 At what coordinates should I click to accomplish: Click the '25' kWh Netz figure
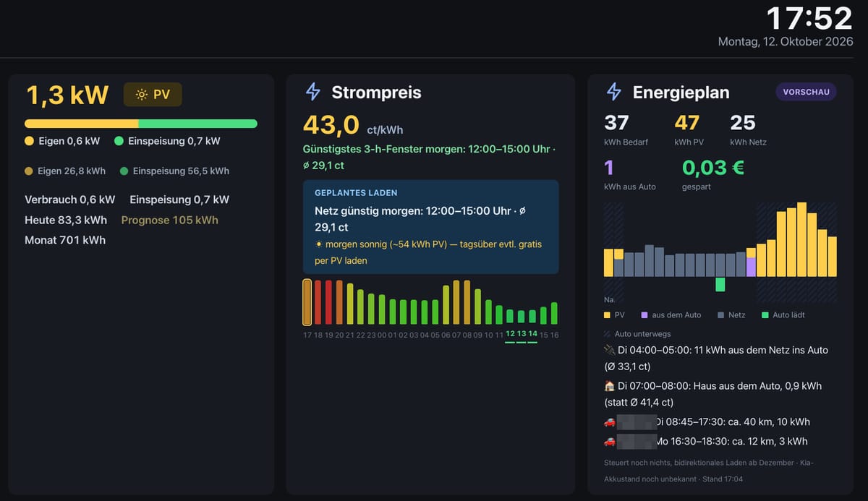coord(743,123)
